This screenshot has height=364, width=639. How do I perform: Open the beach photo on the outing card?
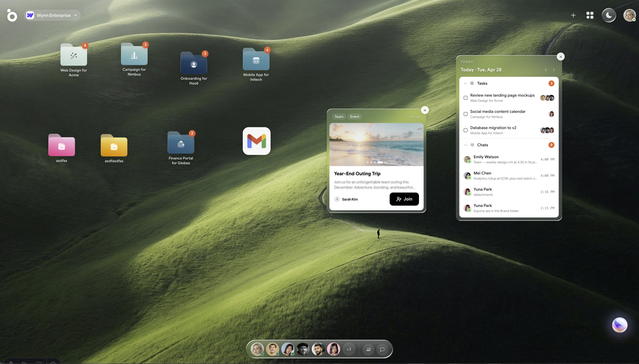coord(376,145)
